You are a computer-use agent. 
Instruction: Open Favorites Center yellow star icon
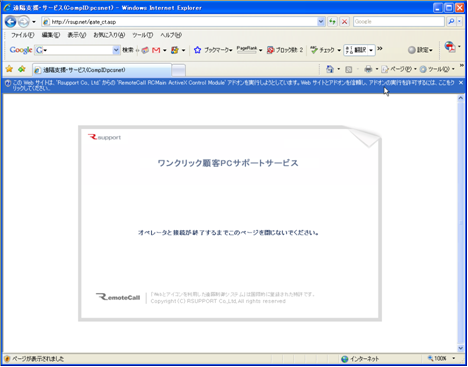click(x=9, y=69)
